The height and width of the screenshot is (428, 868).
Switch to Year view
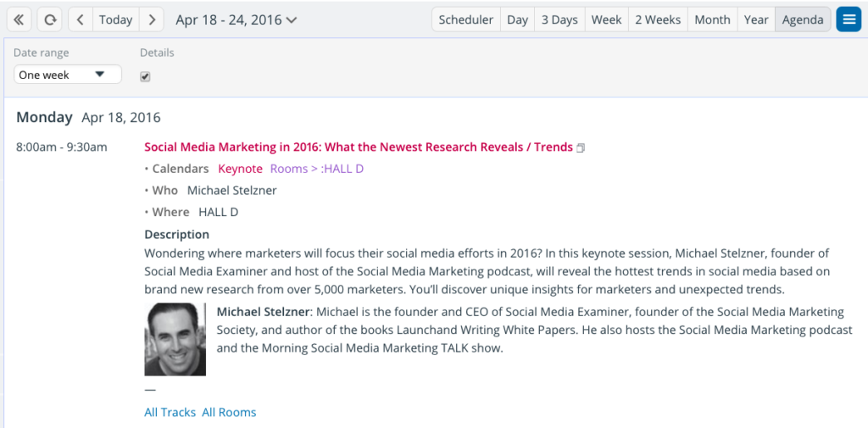[x=755, y=20]
